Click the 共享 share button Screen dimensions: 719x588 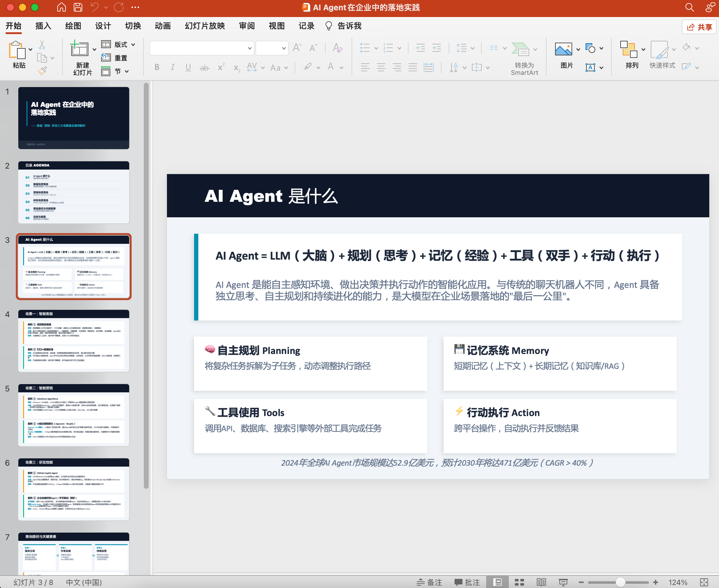coord(699,27)
